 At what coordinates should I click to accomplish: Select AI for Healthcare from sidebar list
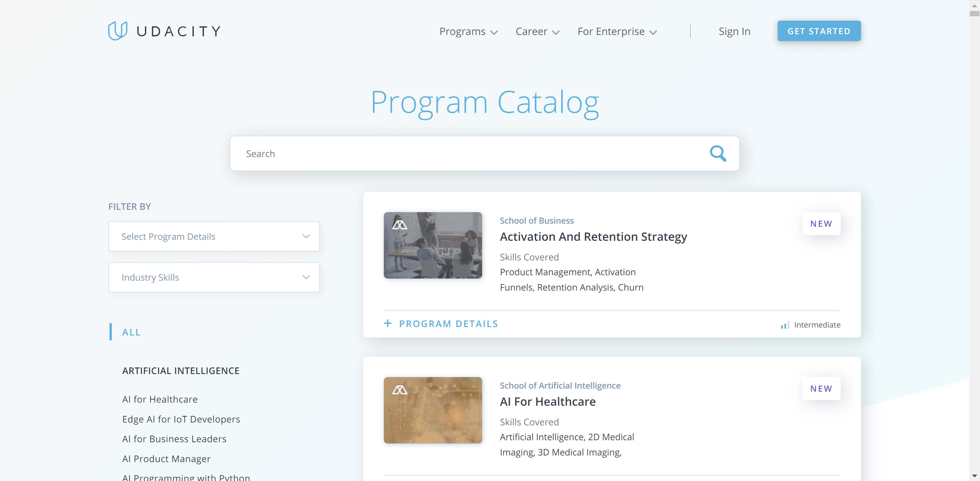159,399
